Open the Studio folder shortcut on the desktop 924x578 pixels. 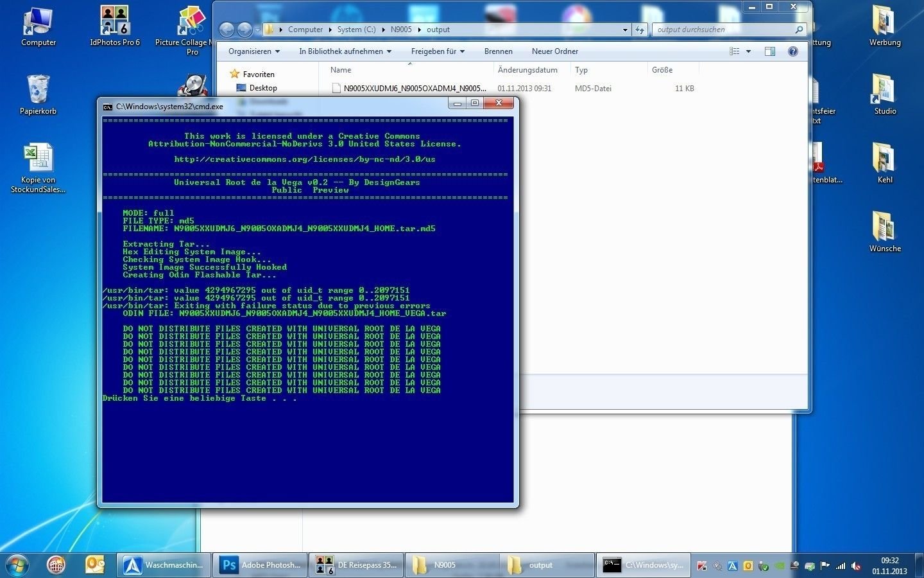point(885,94)
